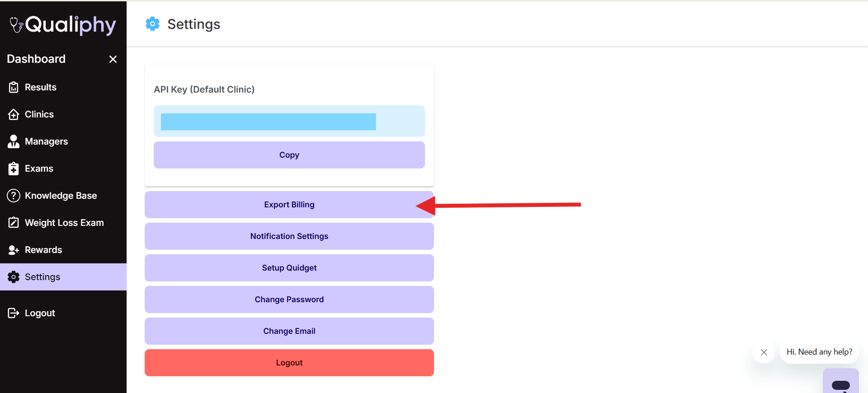Open the Clinics menu item
This screenshot has height=393, width=868.
click(63, 114)
